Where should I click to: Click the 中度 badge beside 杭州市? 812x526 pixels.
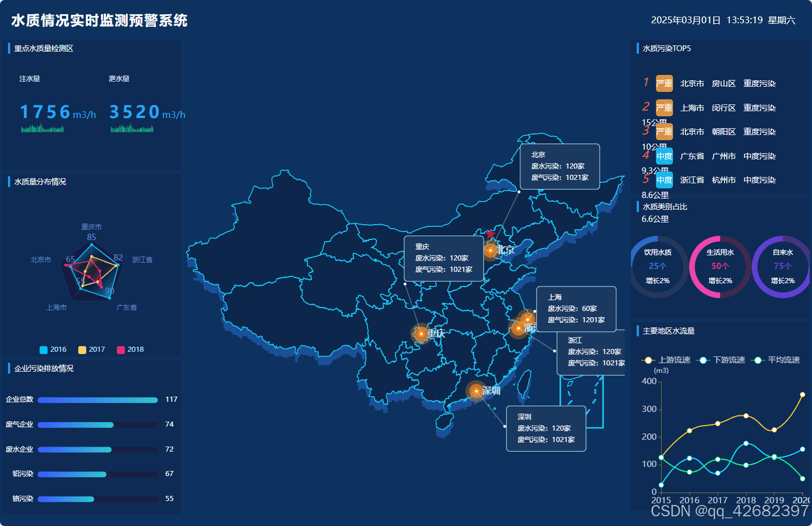pyautogui.click(x=664, y=180)
